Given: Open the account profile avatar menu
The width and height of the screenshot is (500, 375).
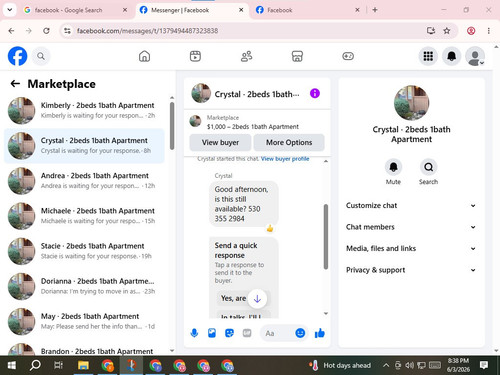Looking at the screenshot, I should pos(475,56).
